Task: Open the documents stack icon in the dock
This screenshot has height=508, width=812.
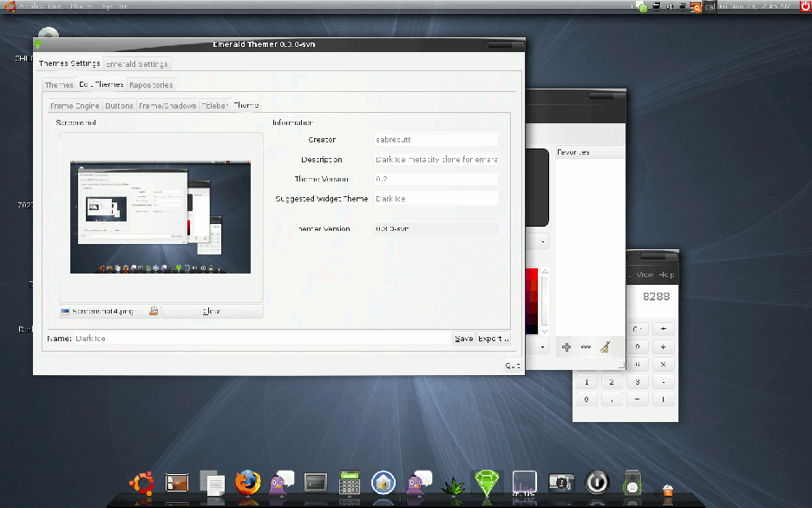Action: 213,483
